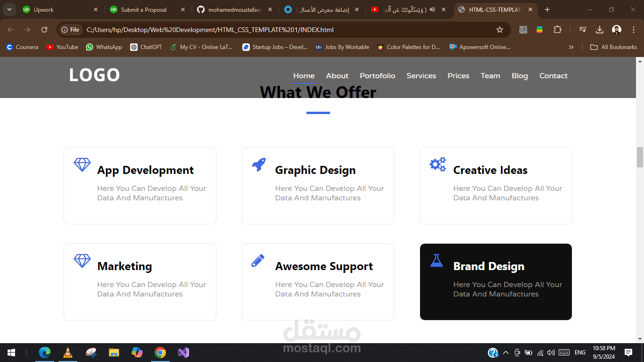Show hidden system tray icons
Viewport: 644px width, 362px height.
point(506,353)
